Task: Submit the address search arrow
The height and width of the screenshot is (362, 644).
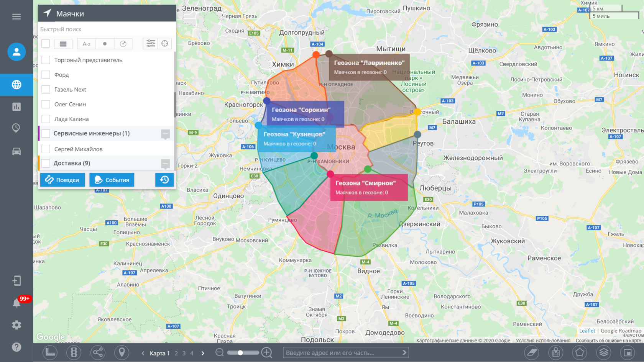Action: (404, 352)
